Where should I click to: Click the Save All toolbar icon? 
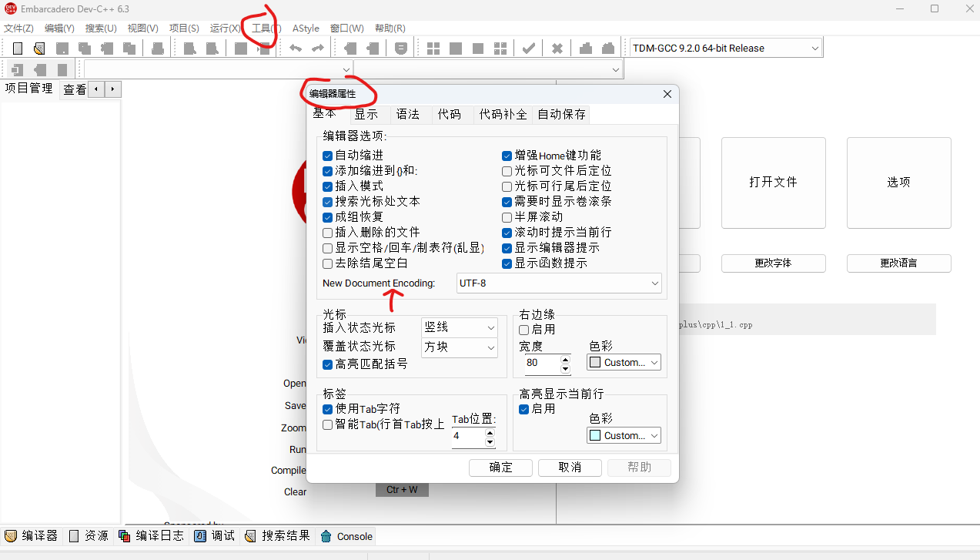click(85, 48)
